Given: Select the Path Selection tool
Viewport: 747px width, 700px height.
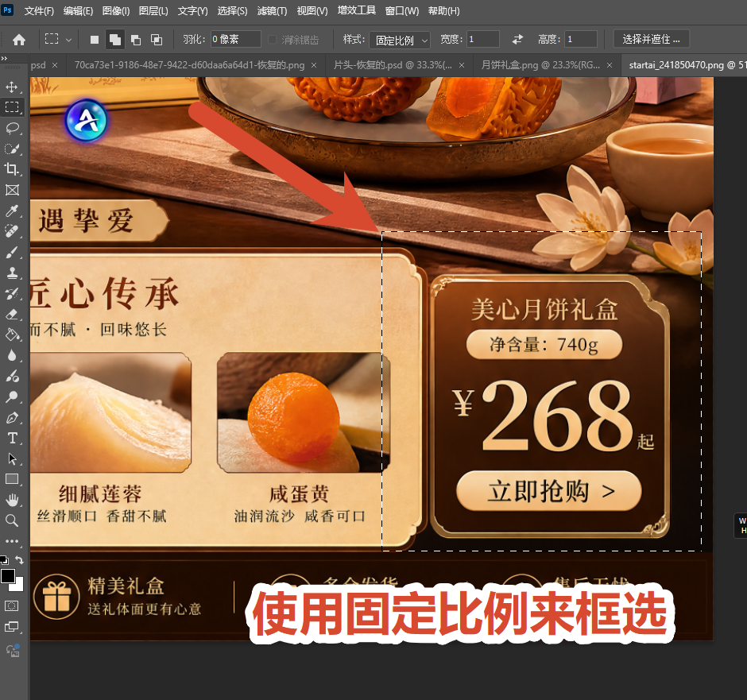Looking at the screenshot, I should (x=12, y=458).
